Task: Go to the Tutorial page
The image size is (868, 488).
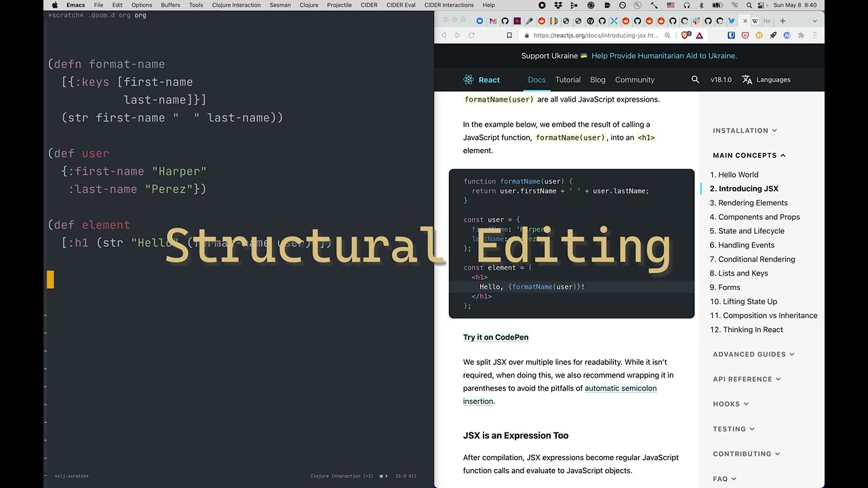Action: [568, 79]
